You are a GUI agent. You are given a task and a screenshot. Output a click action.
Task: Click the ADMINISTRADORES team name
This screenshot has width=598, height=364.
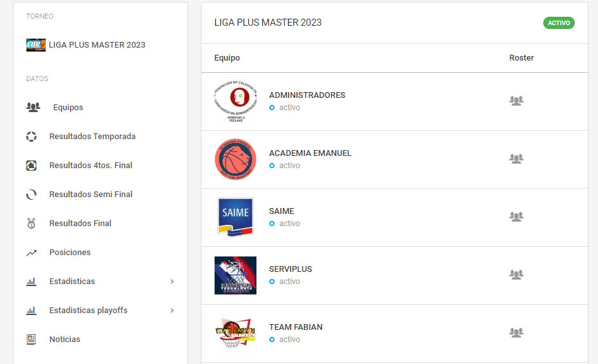(307, 95)
